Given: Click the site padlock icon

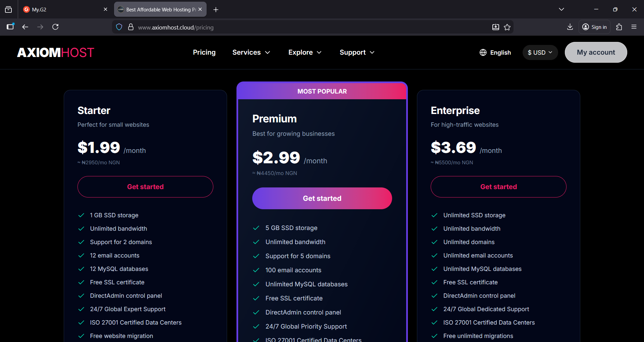Looking at the screenshot, I should click(131, 27).
